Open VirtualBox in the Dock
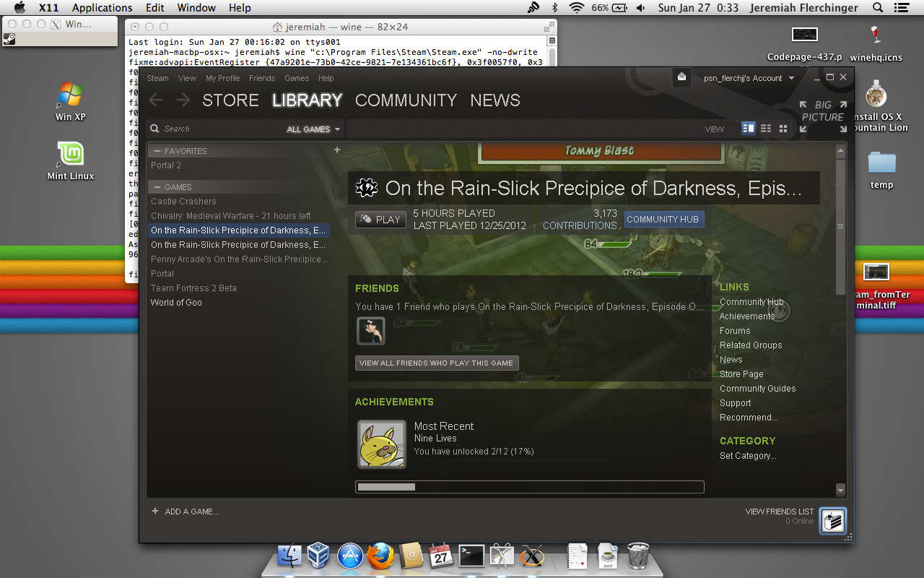Screen dimensions: 924x578 point(319,556)
